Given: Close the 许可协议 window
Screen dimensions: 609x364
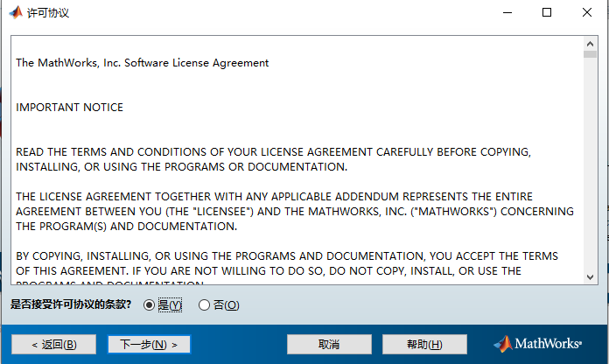Looking at the screenshot, I should 587,12.
